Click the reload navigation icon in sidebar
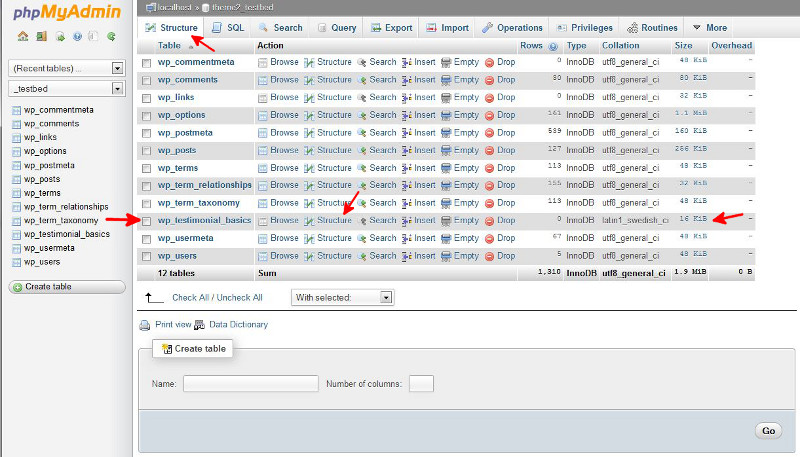Screen dimensions: 800x457 [x=111, y=36]
